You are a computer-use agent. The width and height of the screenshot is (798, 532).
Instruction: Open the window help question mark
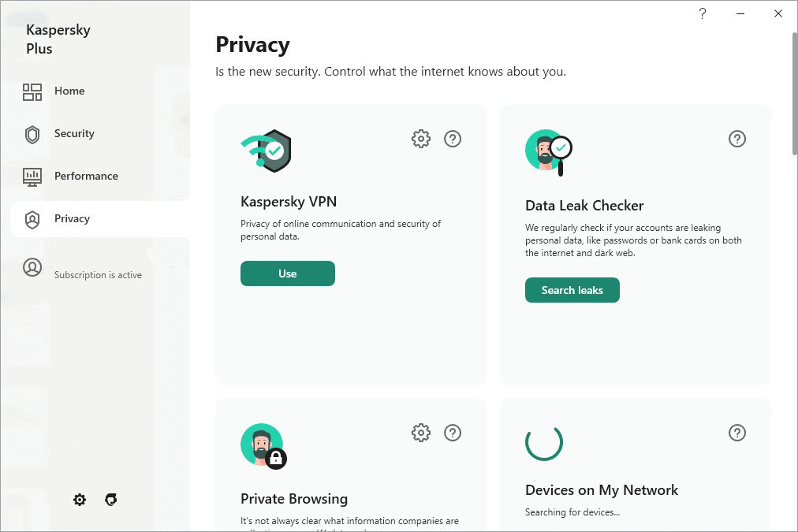pyautogui.click(x=702, y=13)
